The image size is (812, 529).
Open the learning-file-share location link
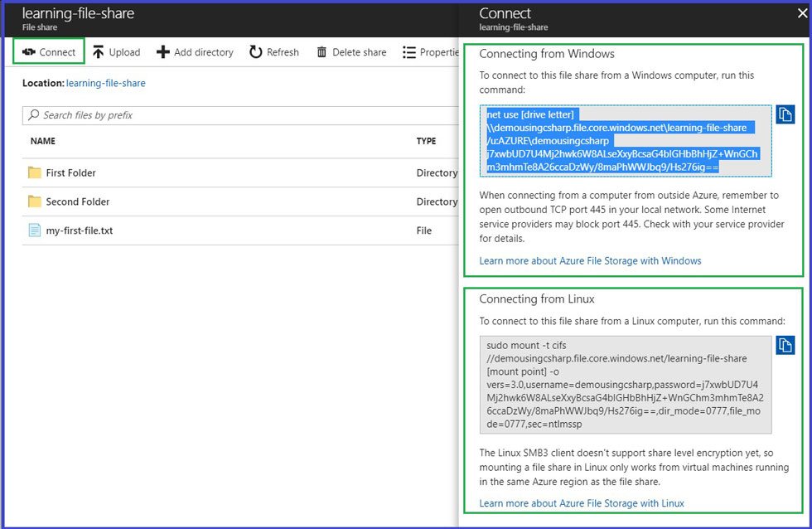pos(105,83)
